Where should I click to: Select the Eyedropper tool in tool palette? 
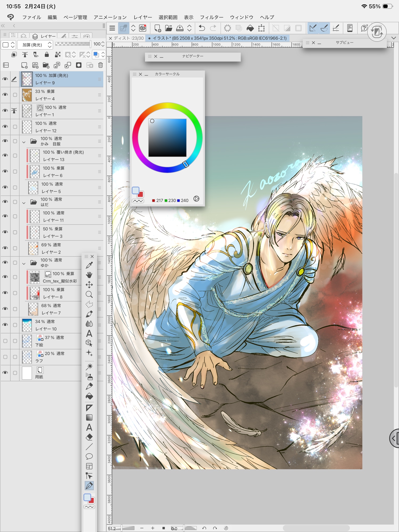click(x=89, y=265)
